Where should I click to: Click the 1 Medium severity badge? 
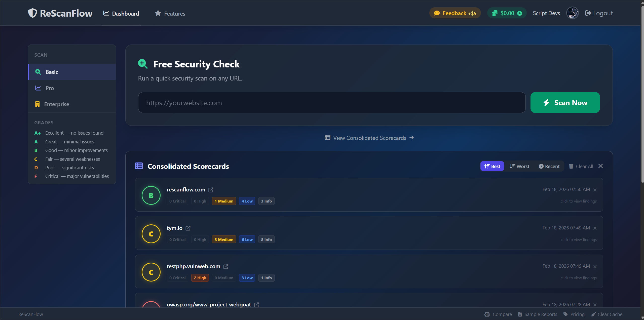tap(224, 201)
